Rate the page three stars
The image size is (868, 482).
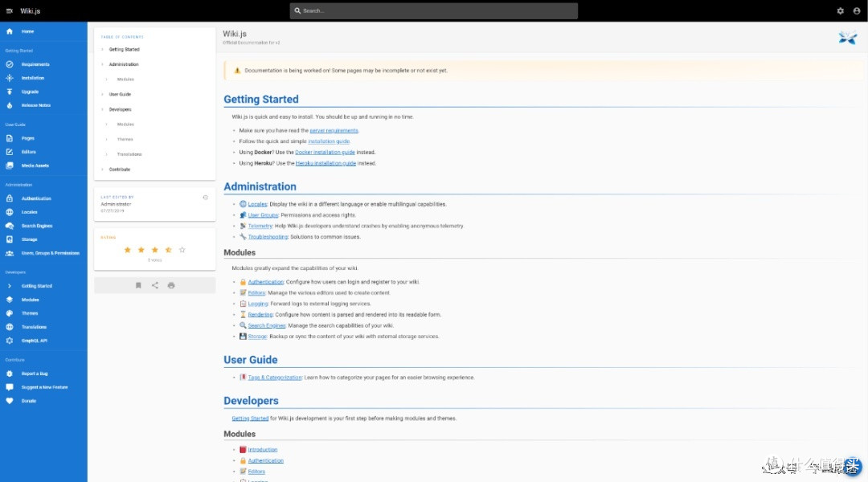[155, 250]
